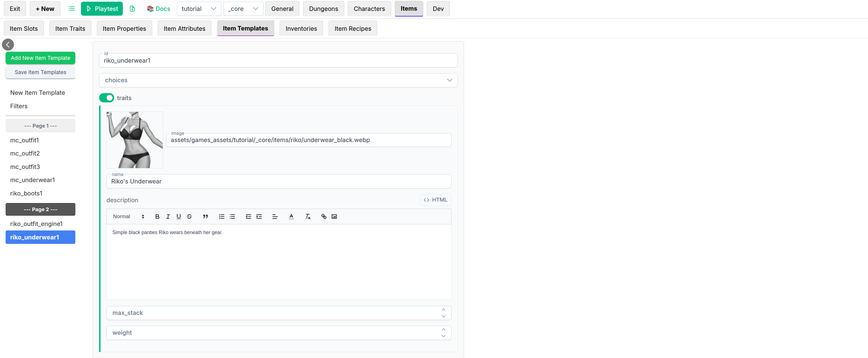Click Add New Item Template button
This screenshot has width=868, height=358.
pyautogui.click(x=40, y=58)
